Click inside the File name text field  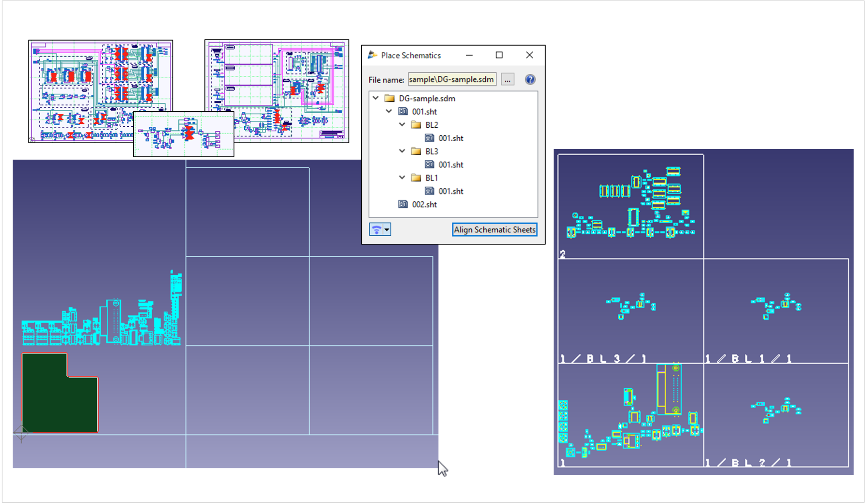[451, 79]
